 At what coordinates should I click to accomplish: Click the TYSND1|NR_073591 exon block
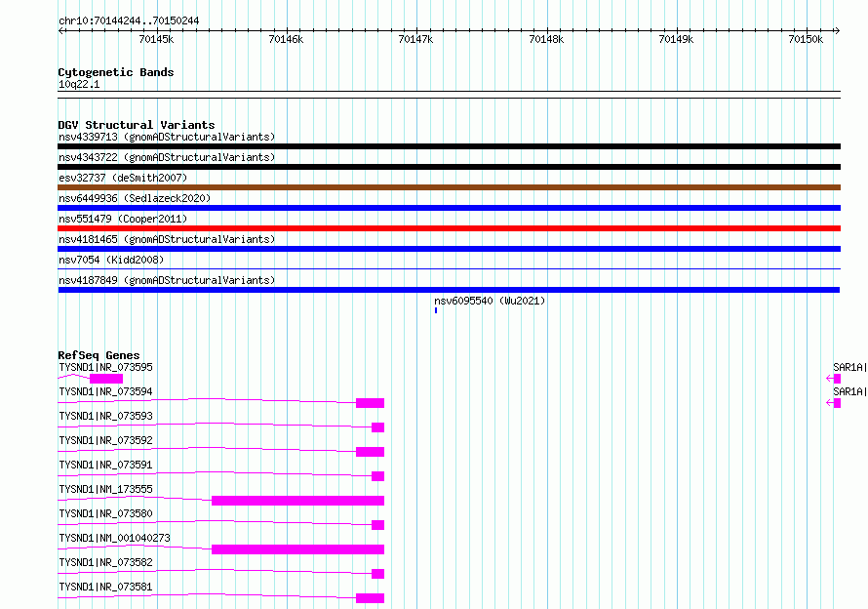377,476
